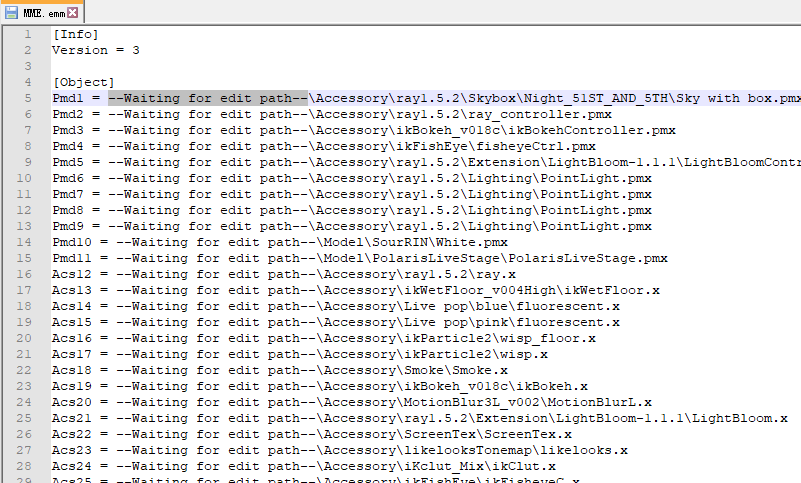This screenshot has width=801, height=483.
Task: Click the [Info] section header text
Action: [x=76, y=34]
